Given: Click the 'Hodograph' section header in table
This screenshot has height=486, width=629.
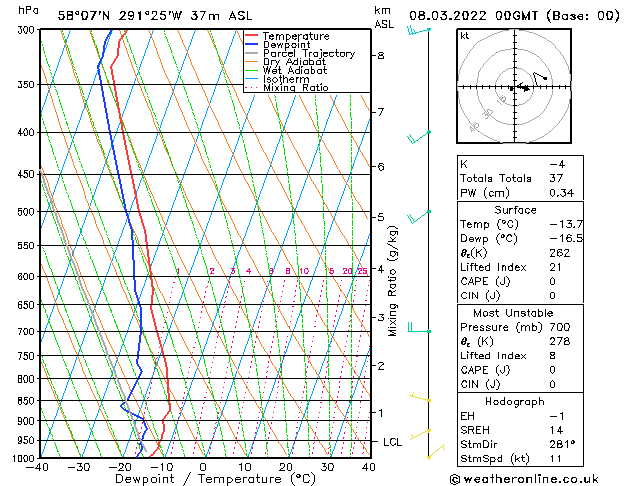Looking at the screenshot, I should [x=515, y=402].
